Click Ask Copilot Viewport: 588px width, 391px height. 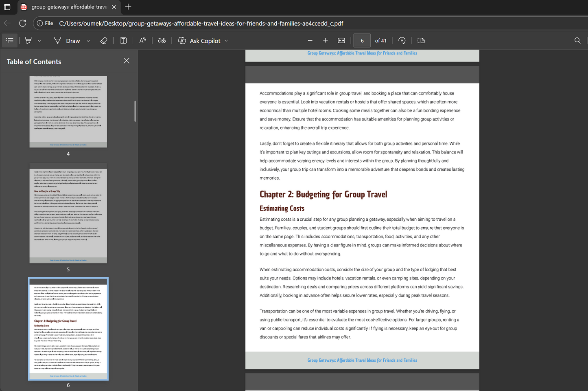tap(200, 41)
